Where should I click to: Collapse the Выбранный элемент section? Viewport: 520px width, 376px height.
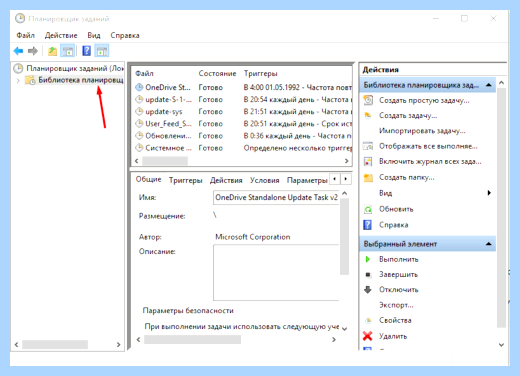489,244
